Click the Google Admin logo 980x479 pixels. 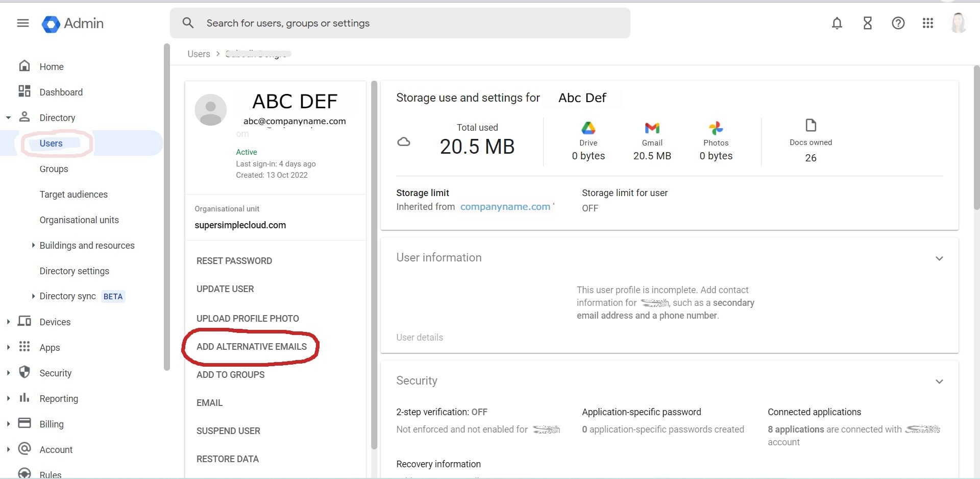point(72,23)
